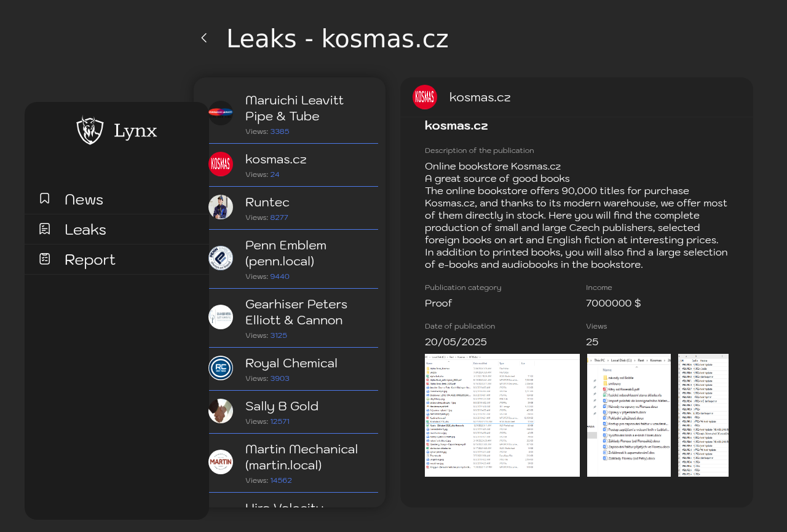787x532 pixels.
Task: Click the views count 14562
Action: pos(281,480)
